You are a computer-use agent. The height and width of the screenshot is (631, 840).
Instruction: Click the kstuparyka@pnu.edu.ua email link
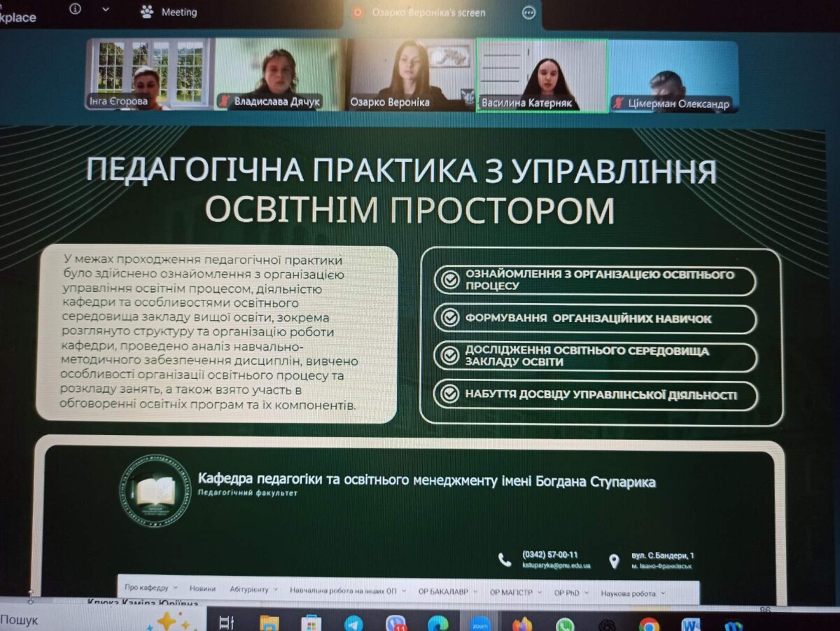(556, 565)
